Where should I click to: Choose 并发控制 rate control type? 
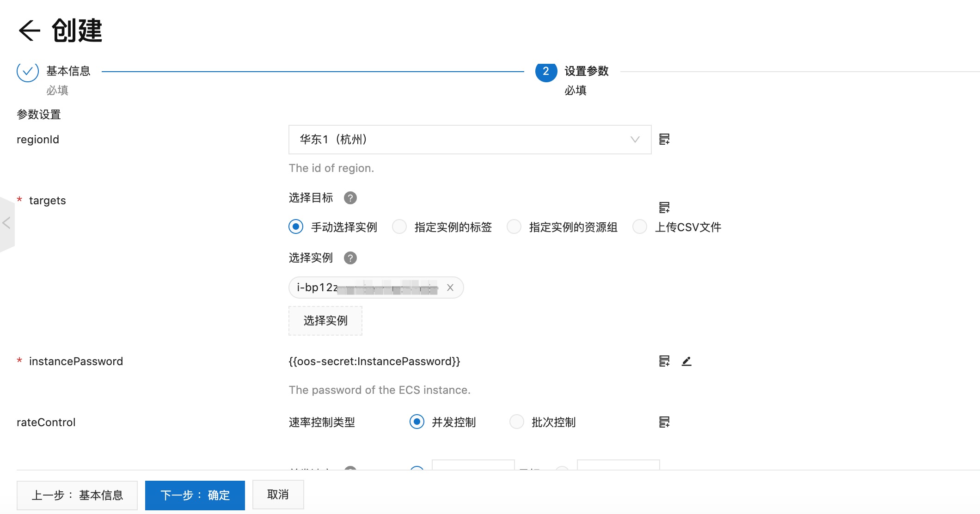click(417, 422)
